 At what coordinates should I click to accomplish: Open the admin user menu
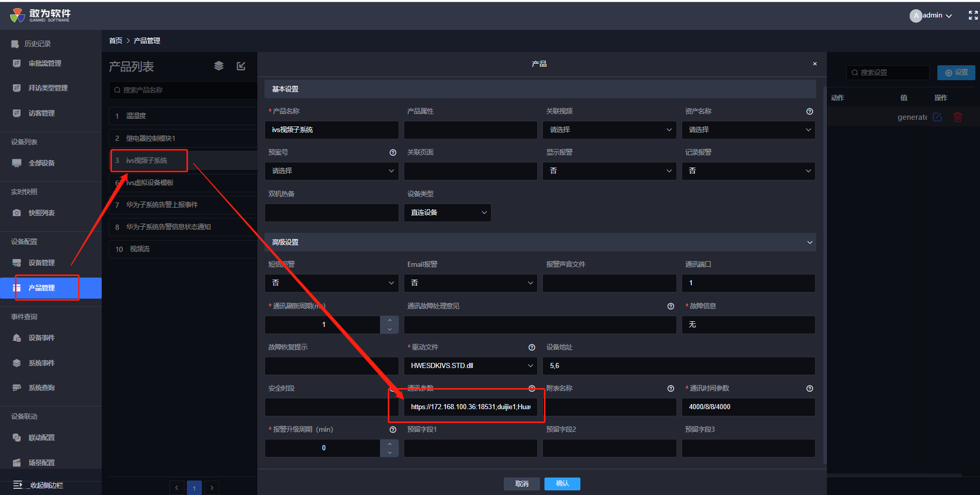pyautogui.click(x=932, y=15)
